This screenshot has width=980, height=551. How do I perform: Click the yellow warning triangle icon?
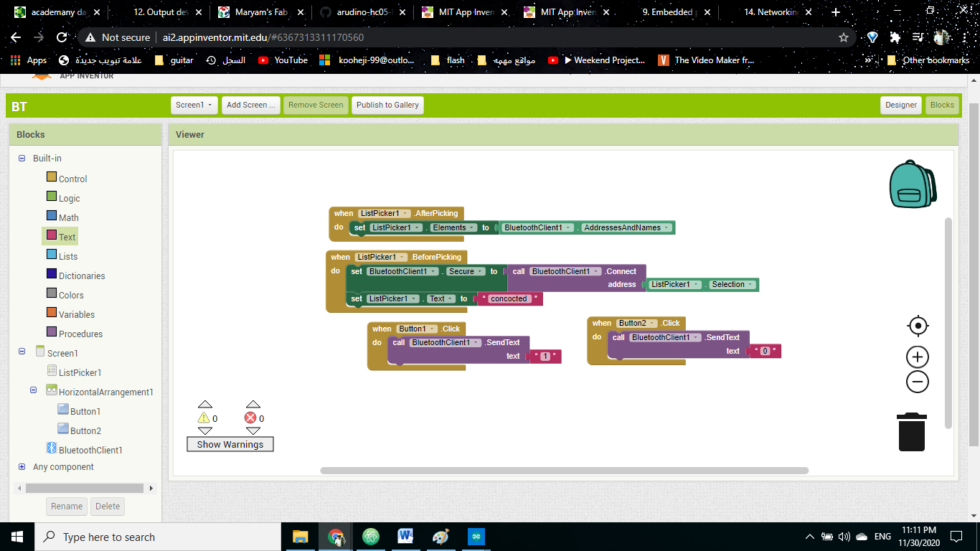tap(204, 418)
